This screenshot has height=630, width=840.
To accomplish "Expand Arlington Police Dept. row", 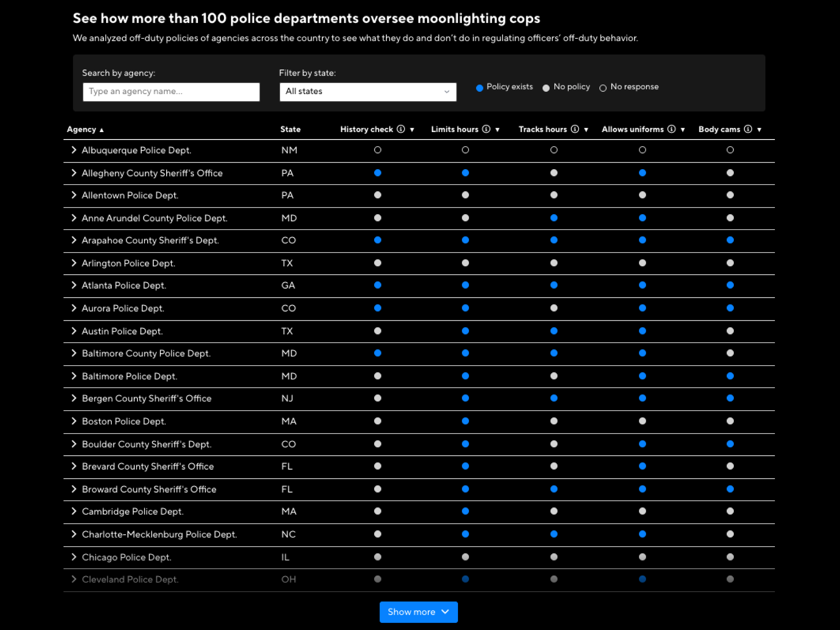I will click(x=74, y=263).
